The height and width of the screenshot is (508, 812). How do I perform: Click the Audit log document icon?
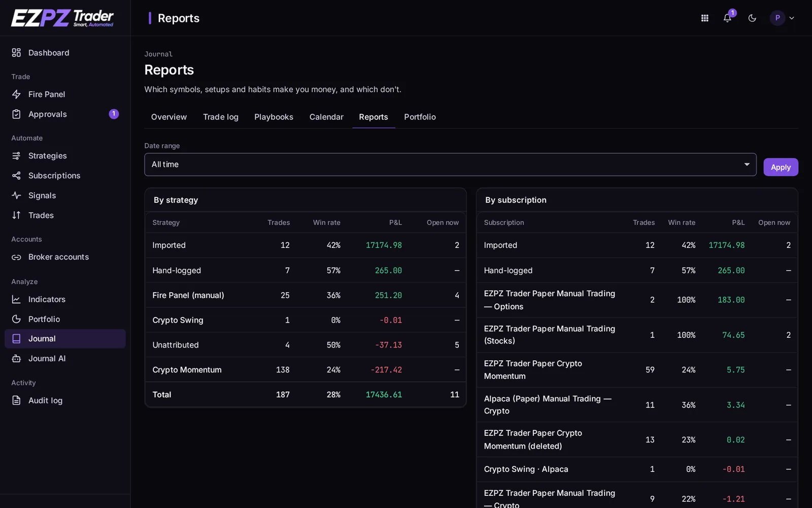pyautogui.click(x=16, y=401)
